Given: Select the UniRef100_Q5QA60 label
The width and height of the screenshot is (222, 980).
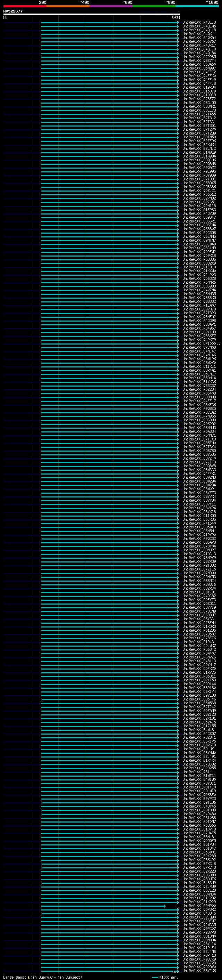Looking at the screenshot, I should (199, 65).
